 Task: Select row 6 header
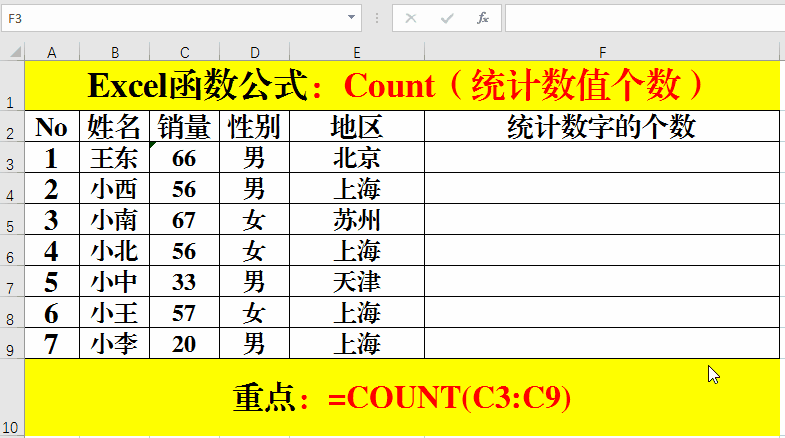point(12,250)
